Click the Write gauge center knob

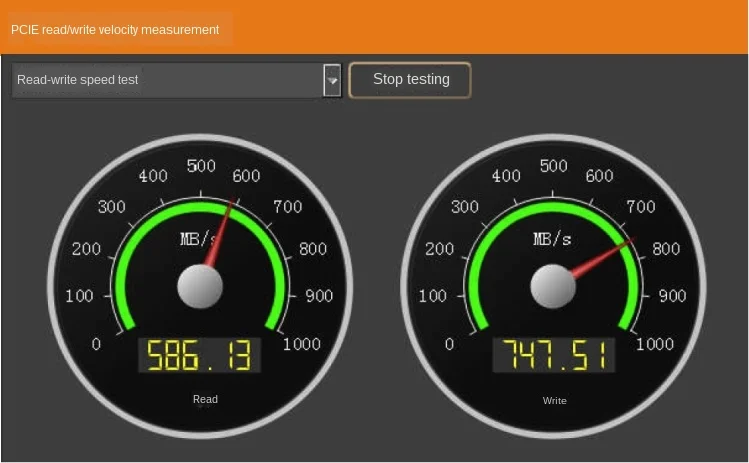[553, 286]
